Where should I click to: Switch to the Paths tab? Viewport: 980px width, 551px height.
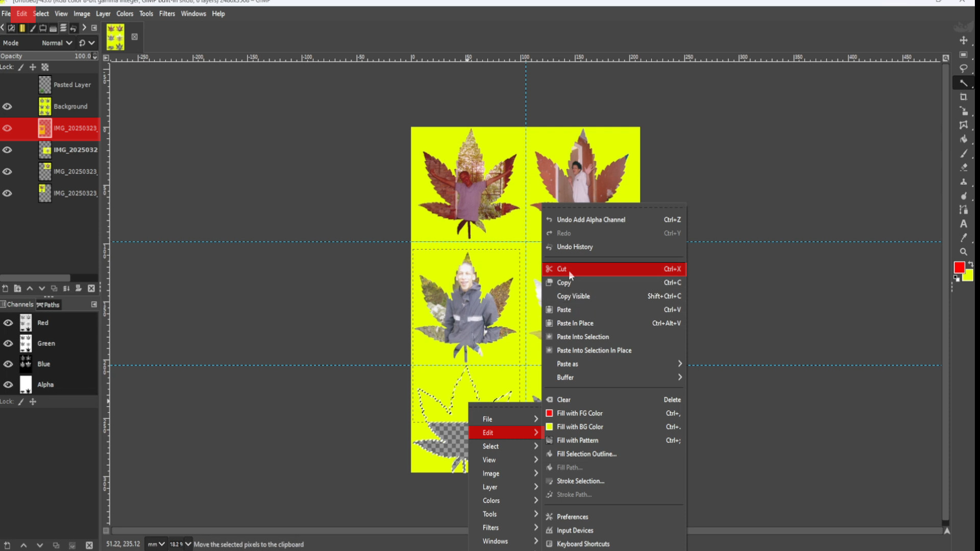pyautogui.click(x=48, y=305)
